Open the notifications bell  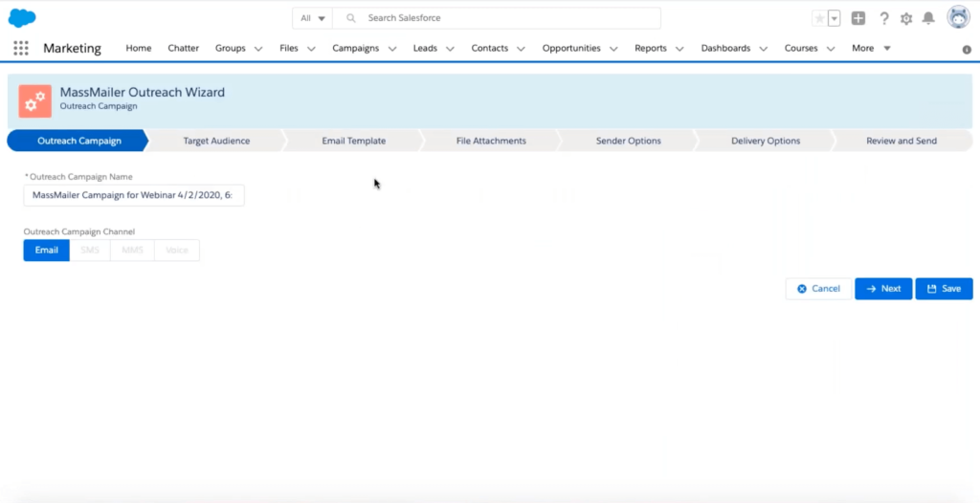click(x=928, y=18)
